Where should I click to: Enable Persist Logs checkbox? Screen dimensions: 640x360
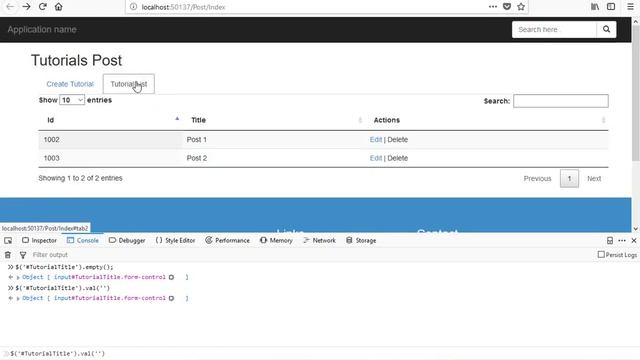click(x=601, y=254)
